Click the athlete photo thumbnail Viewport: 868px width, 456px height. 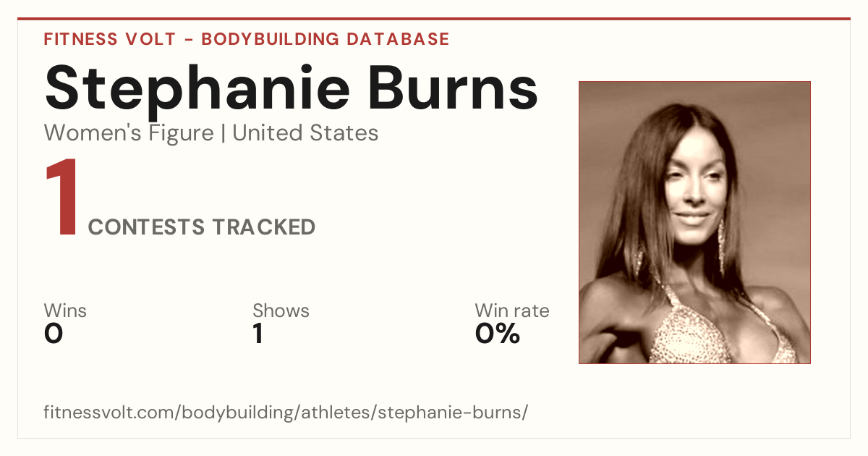coord(694,222)
